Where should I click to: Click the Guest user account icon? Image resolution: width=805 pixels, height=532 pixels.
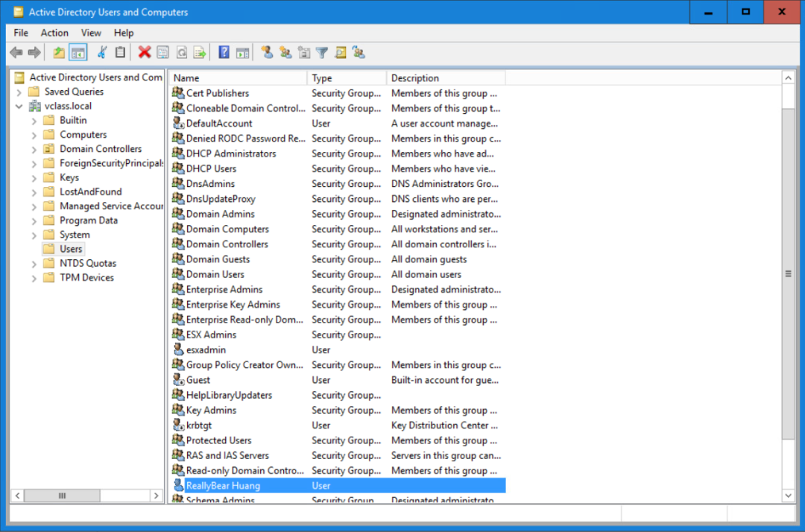pyautogui.click(x=178, y=380)
